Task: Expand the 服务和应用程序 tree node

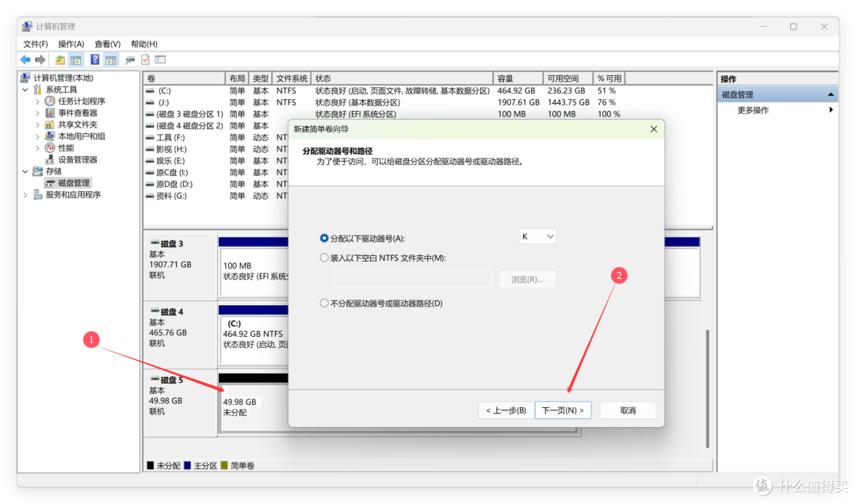Action: [x=25, y=195]
